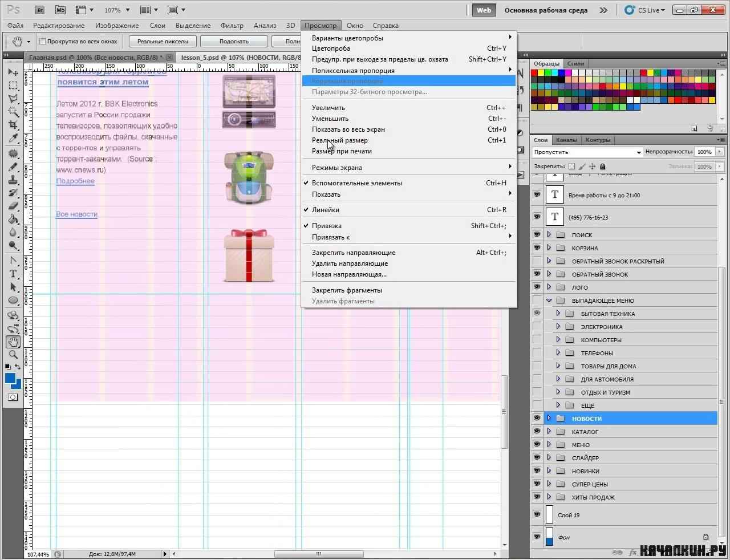This screenshot has width=730, height=560.
Task: Toggle visibility of ОБРАТНЫЙ ЗВОНОК РАСКРЫТЫЙ group
Action: click(x=537, y=261)
